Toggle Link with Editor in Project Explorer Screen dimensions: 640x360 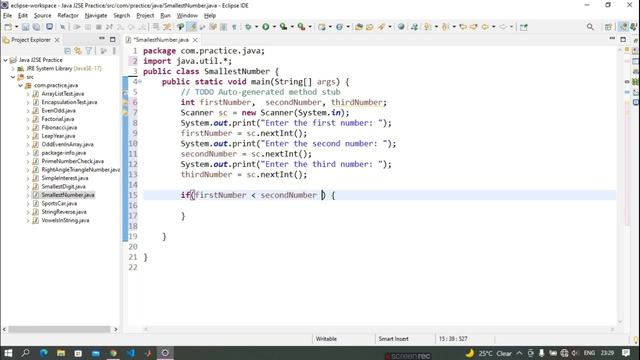[x=78, y=51]
